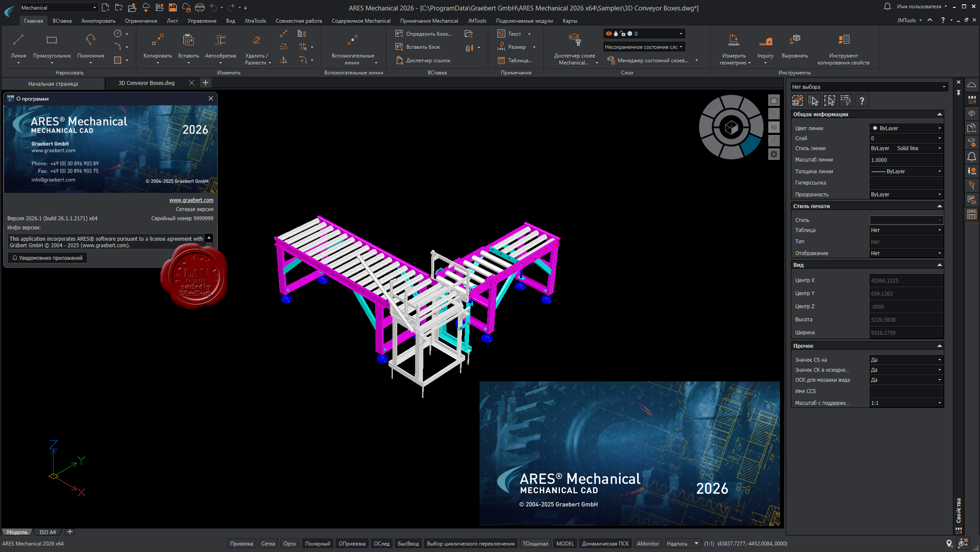Switch to the ISO A4 sheet tab
This screenshot has width=980, height=552.
tap(47, 532)
